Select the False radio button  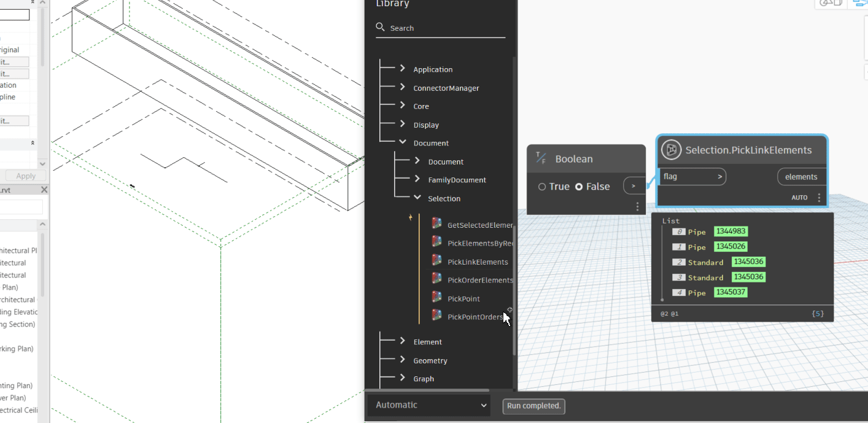point(578,187)
